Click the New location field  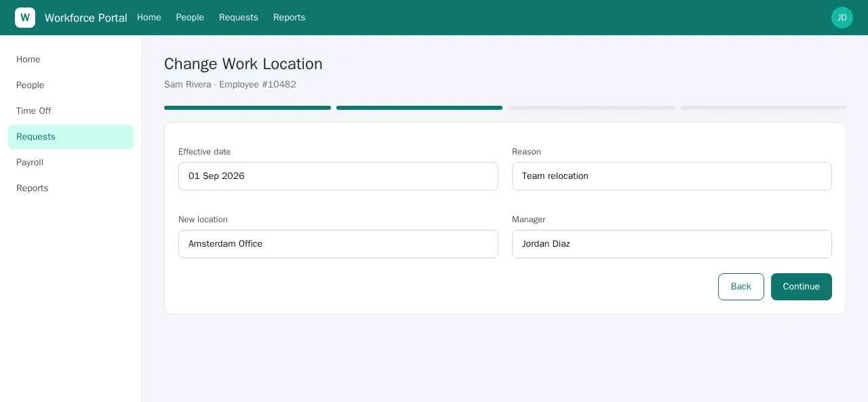click(338, 244)
